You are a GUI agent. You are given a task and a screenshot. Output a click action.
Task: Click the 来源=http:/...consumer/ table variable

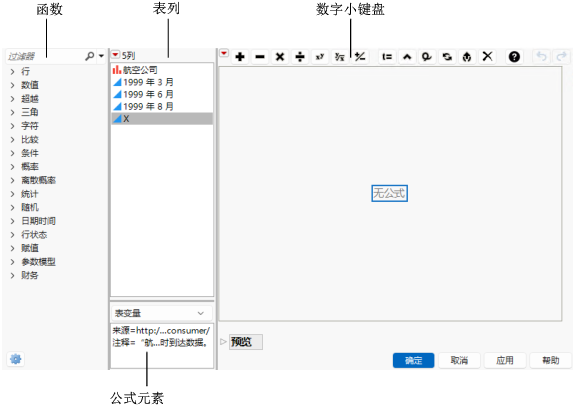161,331
